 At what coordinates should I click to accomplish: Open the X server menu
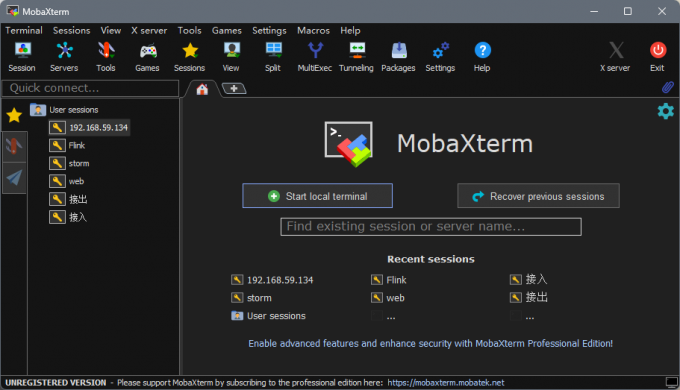[x=149, y=30]
